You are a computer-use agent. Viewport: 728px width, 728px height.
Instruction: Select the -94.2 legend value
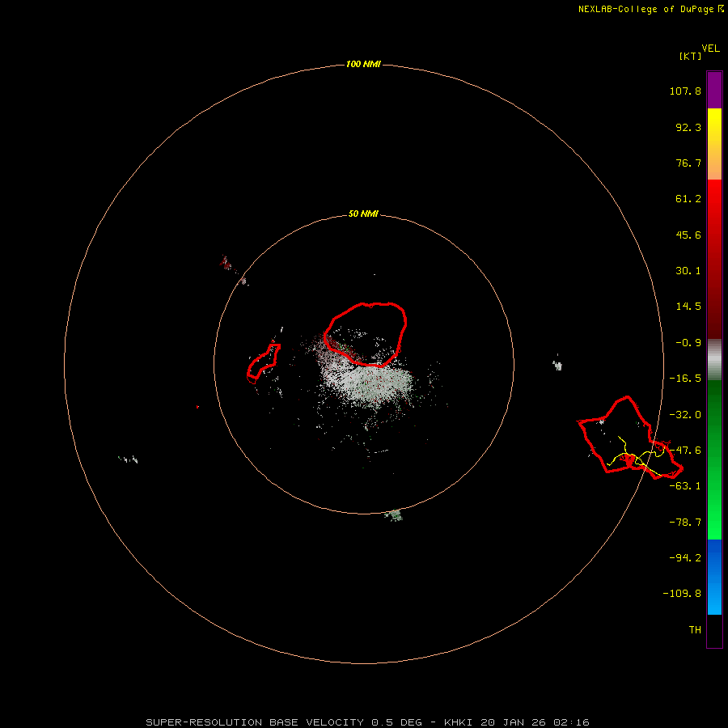click(x=685, y=557)
